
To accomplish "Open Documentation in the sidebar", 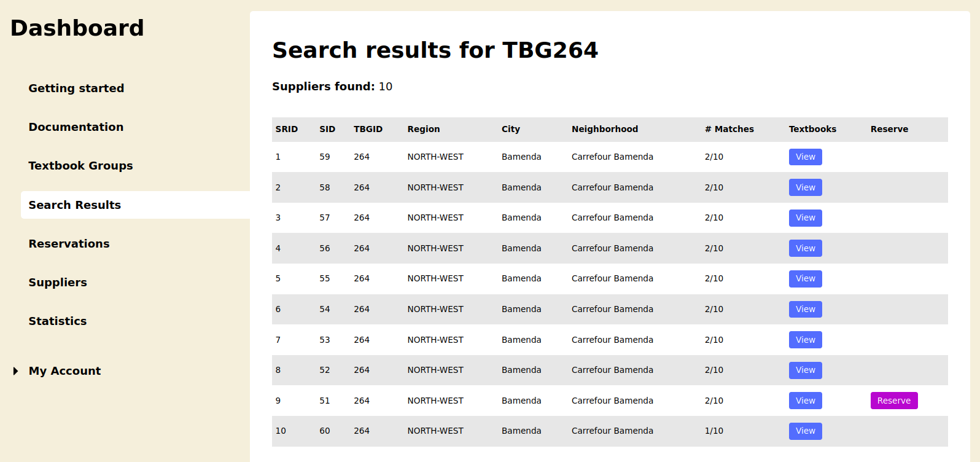I will pyautogui.click(x=76, y=127).
